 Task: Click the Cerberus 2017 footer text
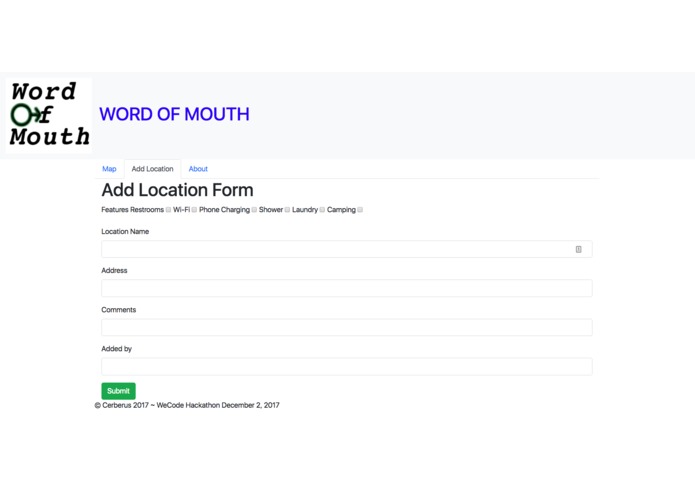click(x=187, y=405)
